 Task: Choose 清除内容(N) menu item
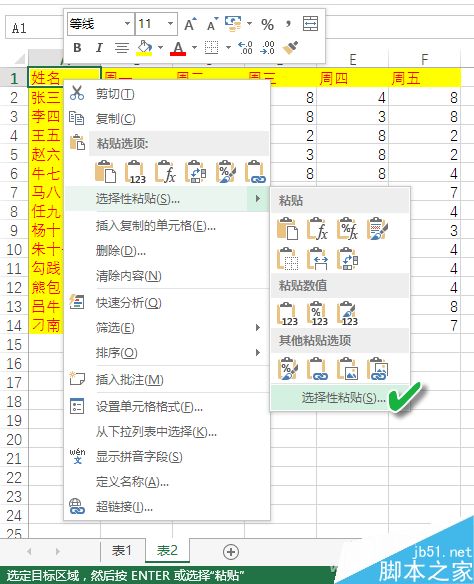[x=167, y=276]
